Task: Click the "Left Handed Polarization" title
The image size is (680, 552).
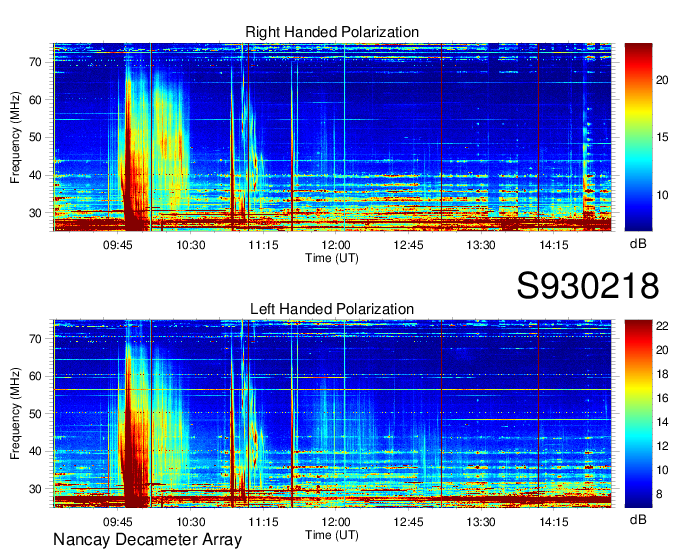Action: [x=332, y=309]
